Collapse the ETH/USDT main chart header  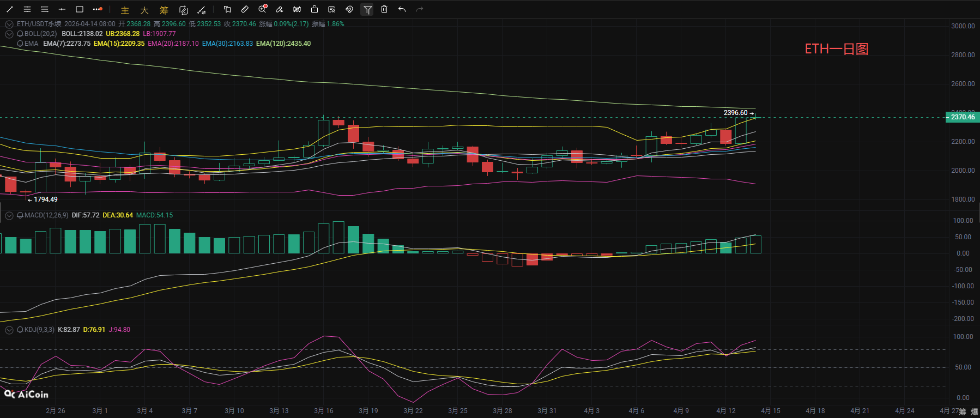click(x=9, y=24)
